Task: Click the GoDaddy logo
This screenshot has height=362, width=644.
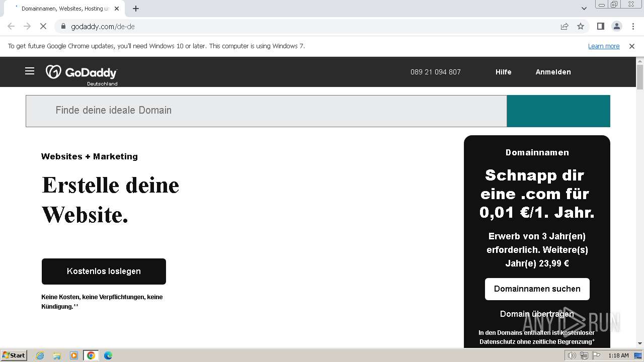Action: tap(82, 72)
